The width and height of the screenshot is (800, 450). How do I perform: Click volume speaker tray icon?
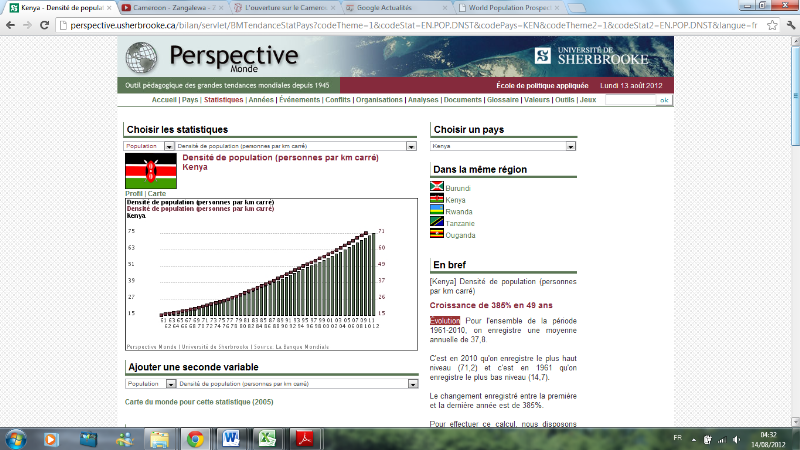coord(736,439)
